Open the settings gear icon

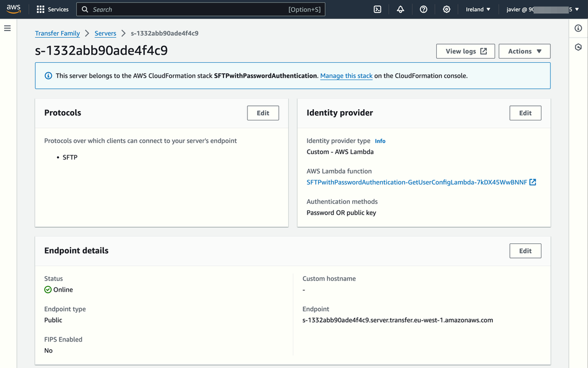(x=446, y=9)
